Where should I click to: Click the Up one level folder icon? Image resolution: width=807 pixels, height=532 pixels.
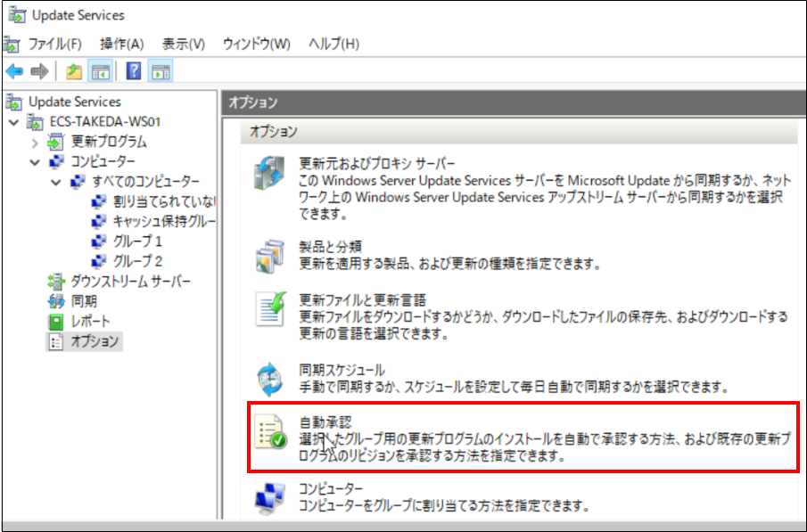click(74, 71)
